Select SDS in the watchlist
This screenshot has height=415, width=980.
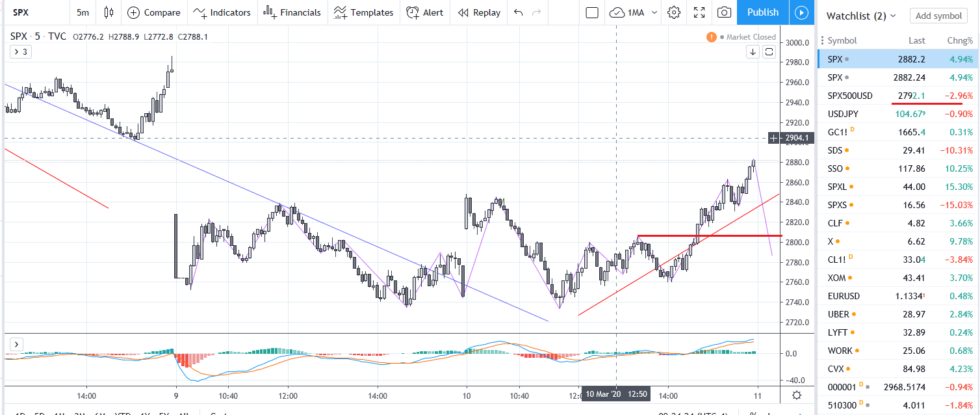point(898,150)
